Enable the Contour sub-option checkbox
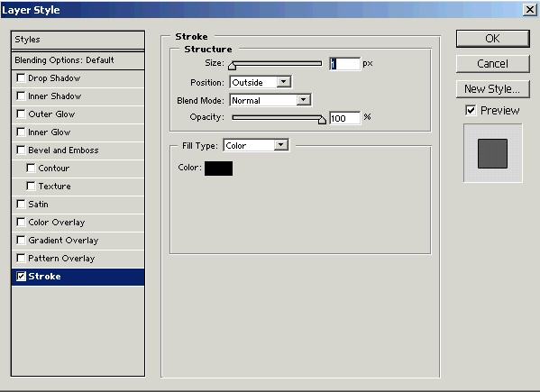This screenshot has width=540, height=392. click(31, 168)
